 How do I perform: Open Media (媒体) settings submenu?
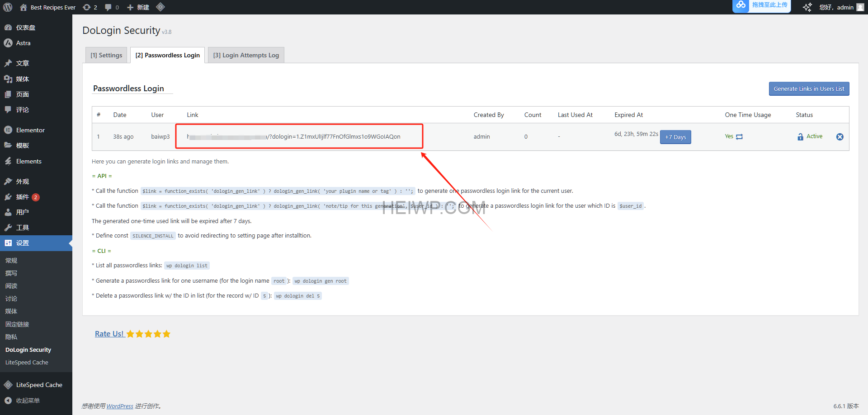pyautogui.click(x=11, y=311)
